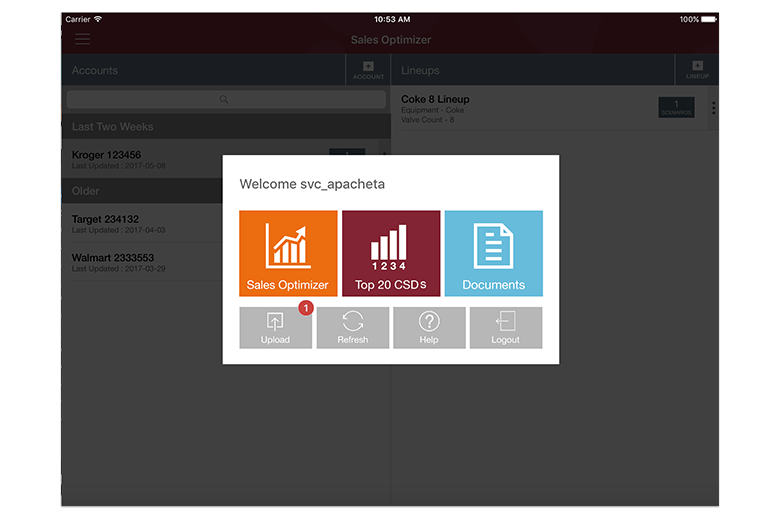Add a new lineup with the LINEUP icon
This screenshot has height=520, width=780.
[x=697, y=70]
